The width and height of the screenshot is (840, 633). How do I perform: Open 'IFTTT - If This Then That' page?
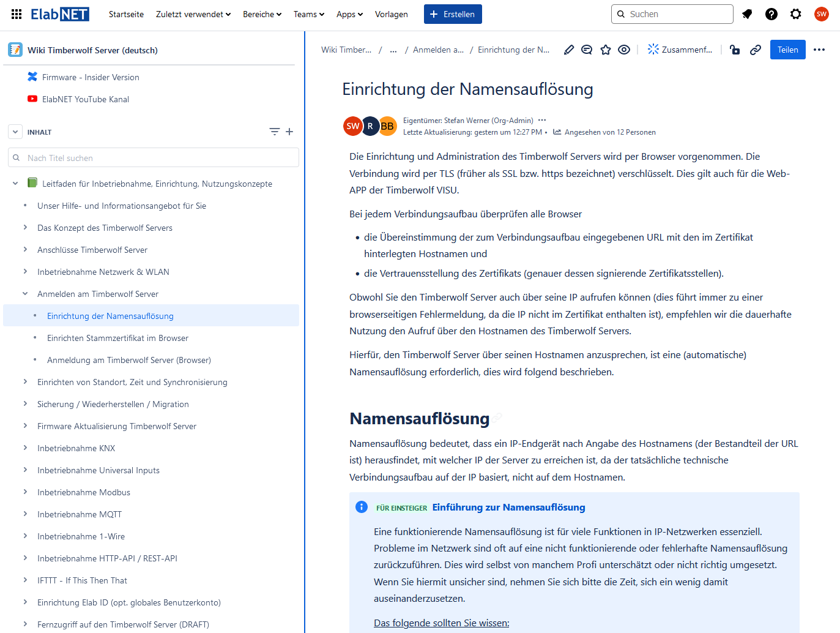[x=82, y=580]
